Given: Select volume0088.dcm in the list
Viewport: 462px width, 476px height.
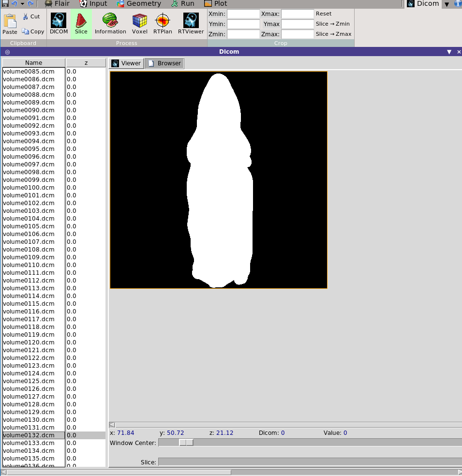Looking at the screenshot, I should (x=34, y=95).
